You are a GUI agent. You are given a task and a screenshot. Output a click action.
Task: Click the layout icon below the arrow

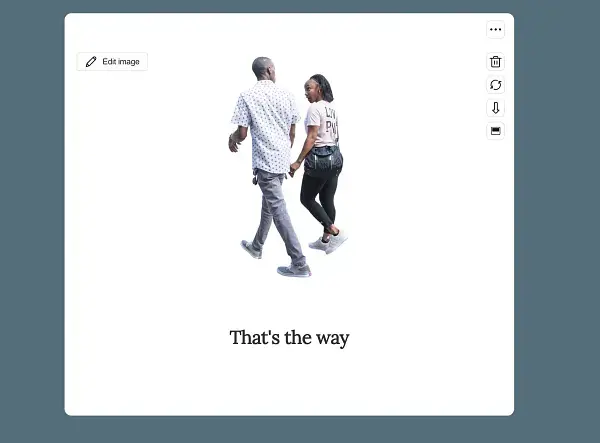coord(495,131)
